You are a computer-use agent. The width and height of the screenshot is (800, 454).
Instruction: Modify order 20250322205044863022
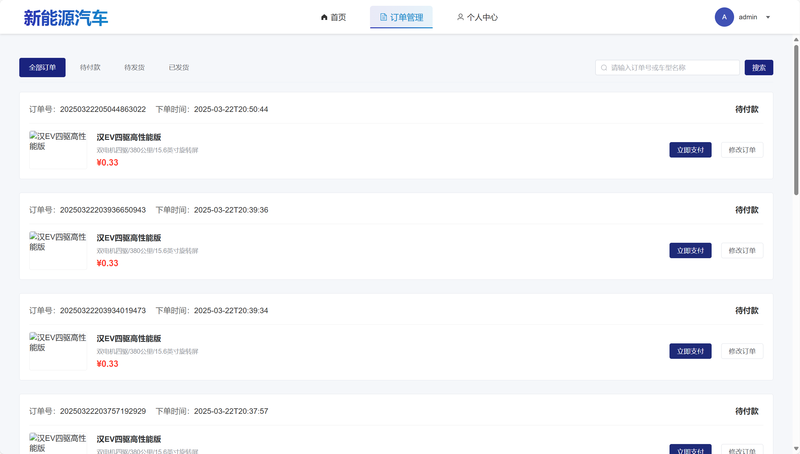(x=742, y=150)
